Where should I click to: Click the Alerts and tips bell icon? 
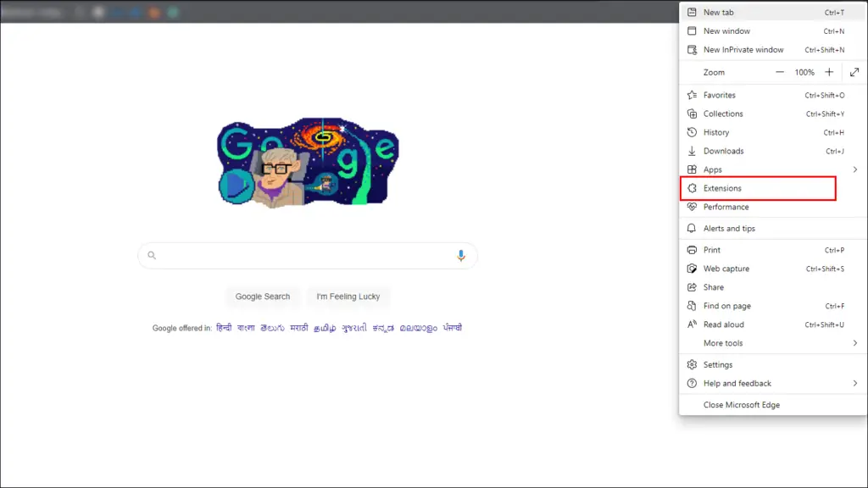click(x=692, y=229)
